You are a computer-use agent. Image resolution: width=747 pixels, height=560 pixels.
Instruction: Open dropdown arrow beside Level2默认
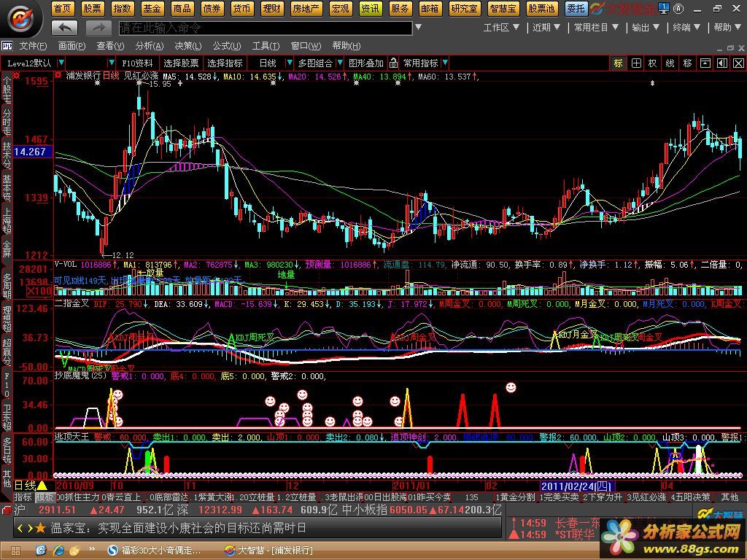click(61, 63)
